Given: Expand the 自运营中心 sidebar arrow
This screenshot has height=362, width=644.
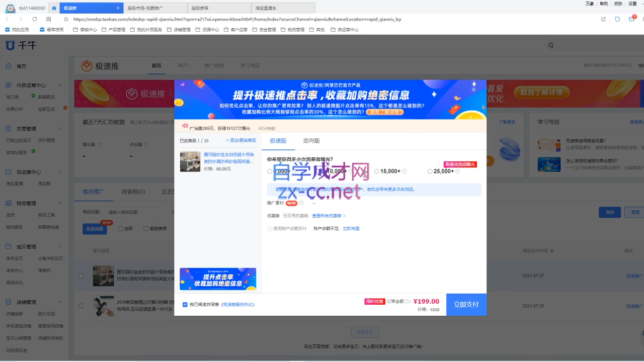Looking at the screenshot, I should (x=60, y=172).
